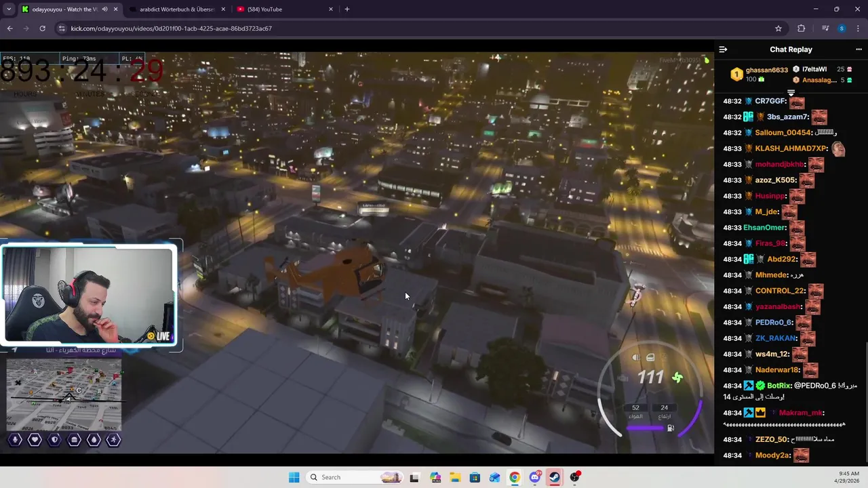Click the microphone HUD icon
Screen dimensions: 868x488
tap(15, 440)
